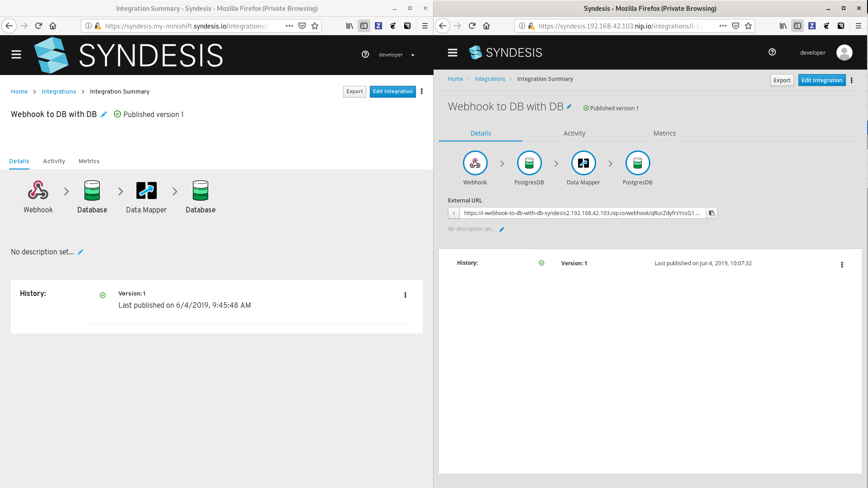
Task: Copy the External URL using copy icon
Action: click(x=712, y=213)
